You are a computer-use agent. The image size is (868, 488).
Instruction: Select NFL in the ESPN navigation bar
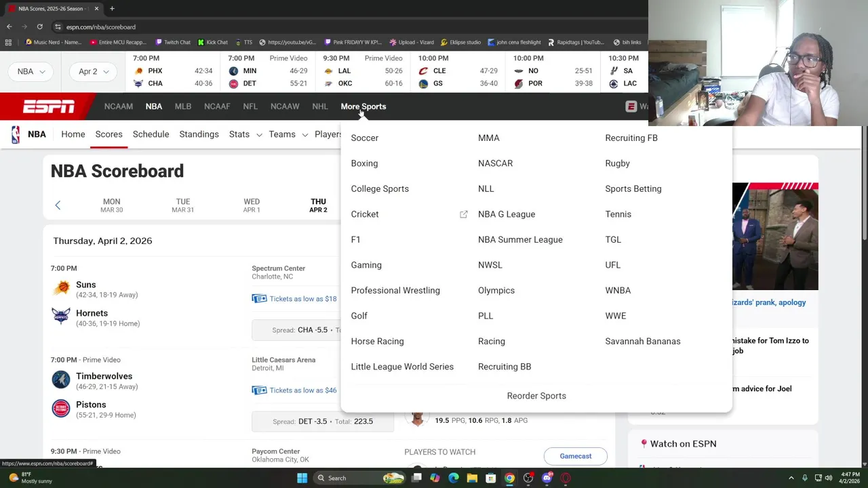[x=250, y=106]
